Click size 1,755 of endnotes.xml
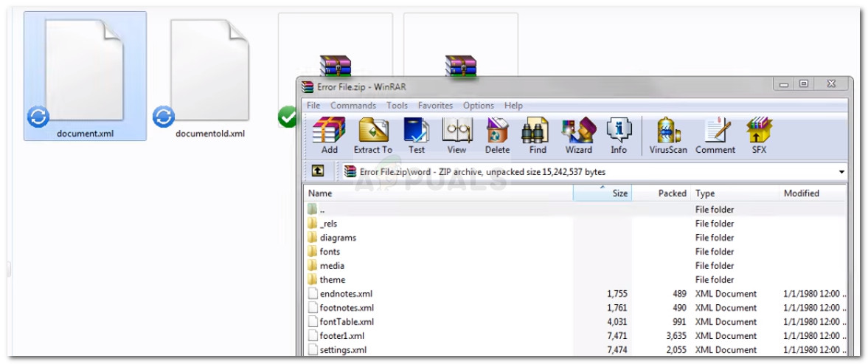 point(617,294)
